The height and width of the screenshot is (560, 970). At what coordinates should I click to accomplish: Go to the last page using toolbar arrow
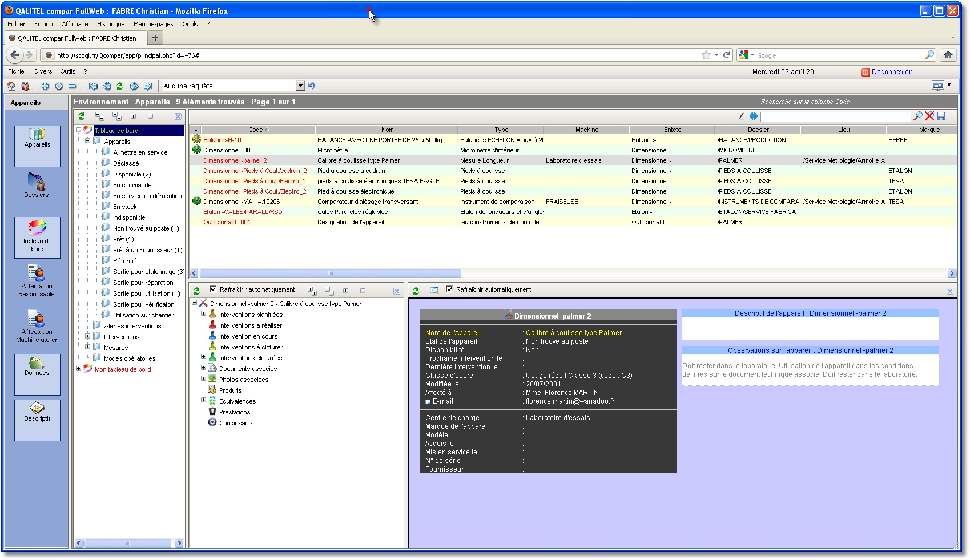148,86
